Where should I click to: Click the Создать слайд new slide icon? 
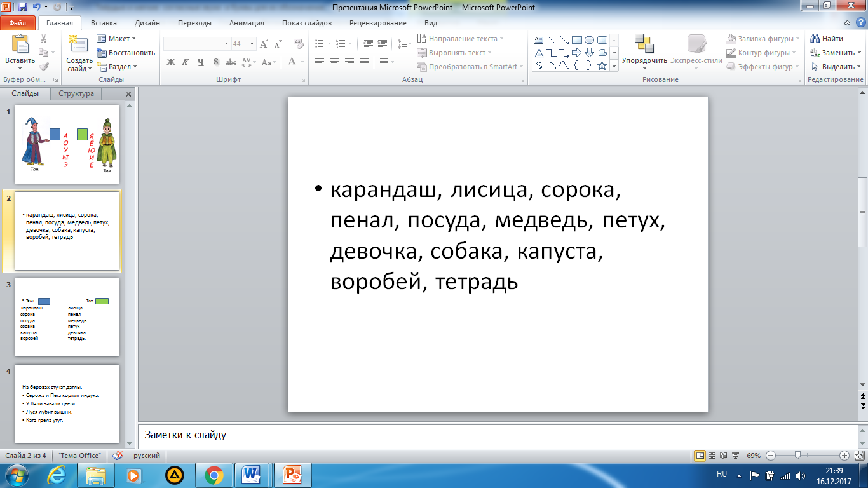tap(79, 44)
